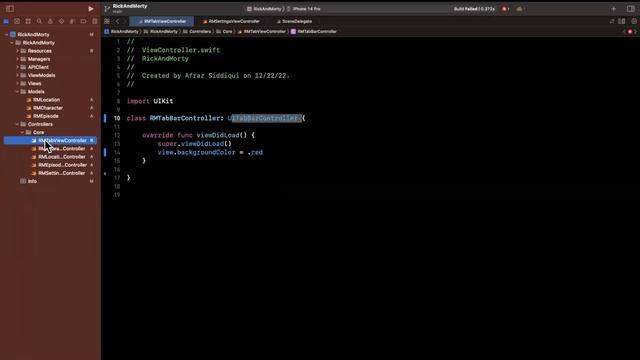Click the Build Failed status text
The height and width of the screenshot is (360, 640).
(x=474, y=9)
